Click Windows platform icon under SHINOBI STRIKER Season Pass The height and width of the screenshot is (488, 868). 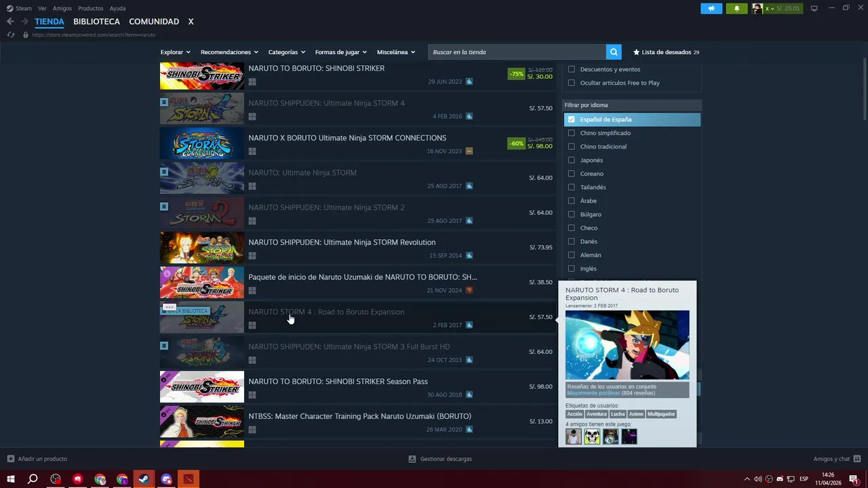click(252, 395)
